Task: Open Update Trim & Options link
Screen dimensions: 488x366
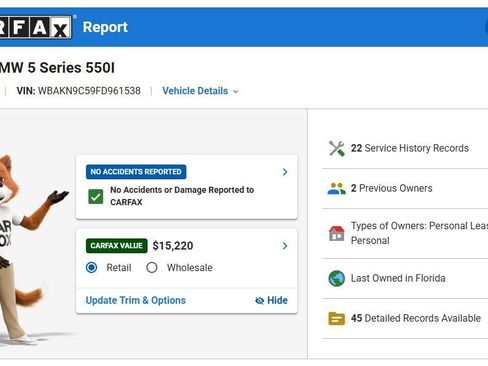Action: coord(136,300)
